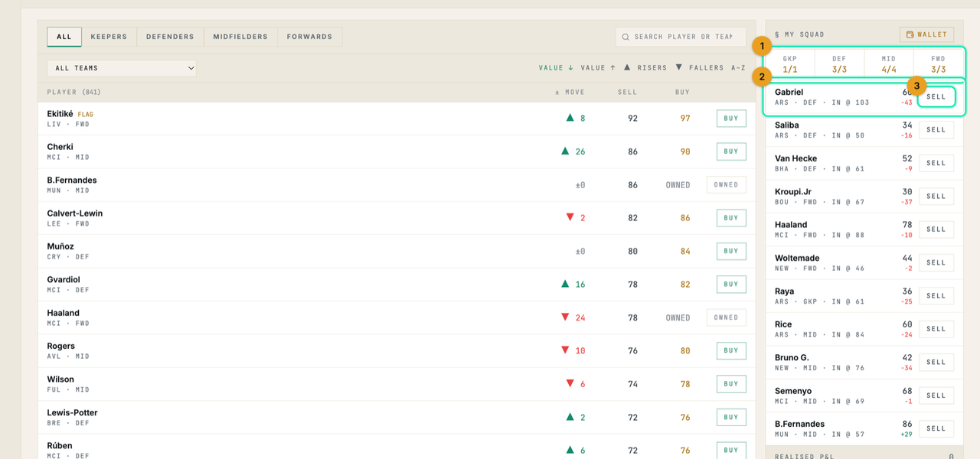Screen dimensions: 980x459
Task: Buy Calvert-Lewin
Action: coord(731,218)
